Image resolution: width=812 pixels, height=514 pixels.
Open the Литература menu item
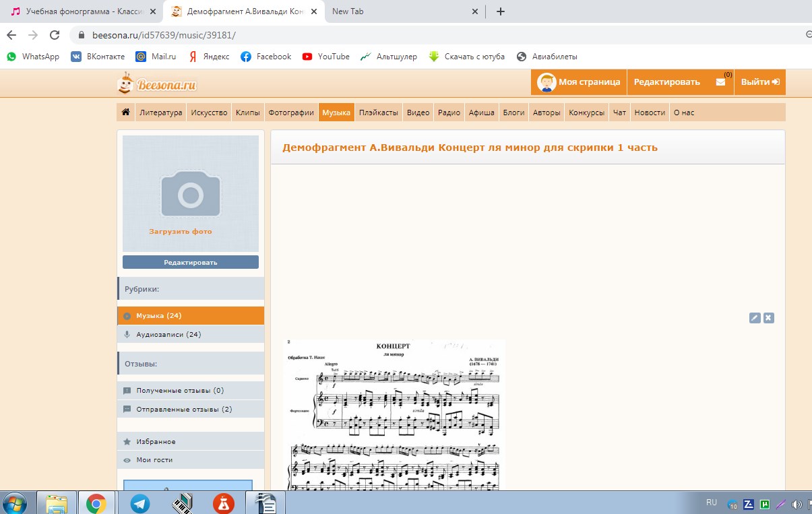click(x=161, y=113)
